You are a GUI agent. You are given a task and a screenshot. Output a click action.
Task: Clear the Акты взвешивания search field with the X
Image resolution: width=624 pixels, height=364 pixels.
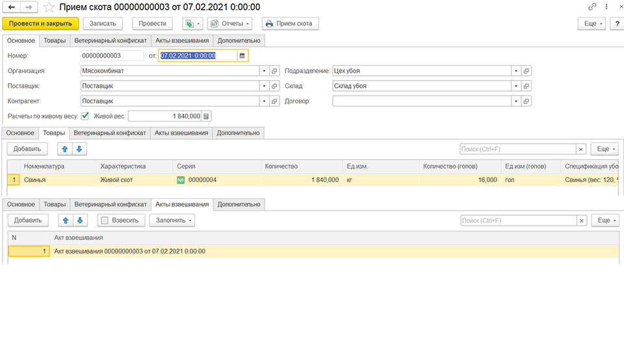[582, 220]
